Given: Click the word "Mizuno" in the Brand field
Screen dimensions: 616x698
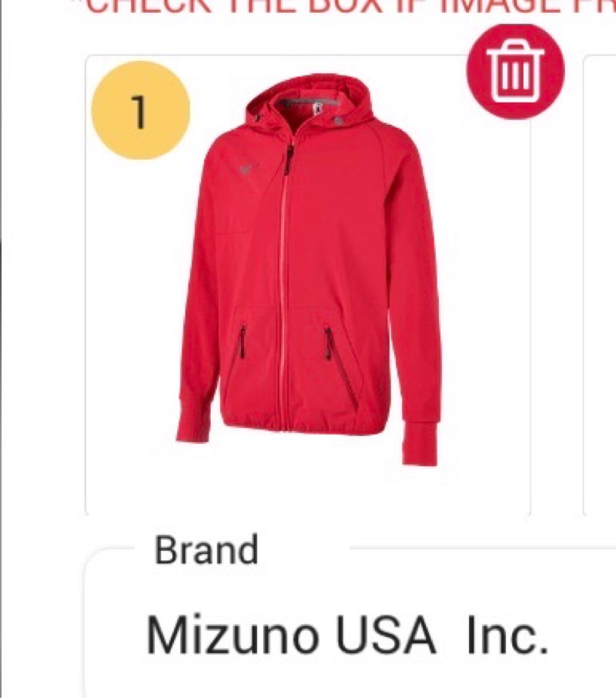Looking at the screenshot, I should (x=232, y=634).
